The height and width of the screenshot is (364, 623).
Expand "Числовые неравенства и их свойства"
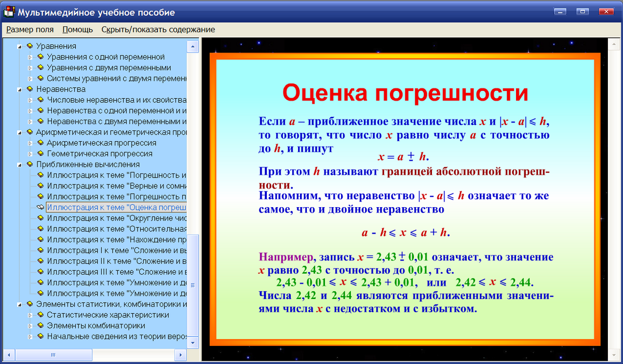tap(29, 100)
